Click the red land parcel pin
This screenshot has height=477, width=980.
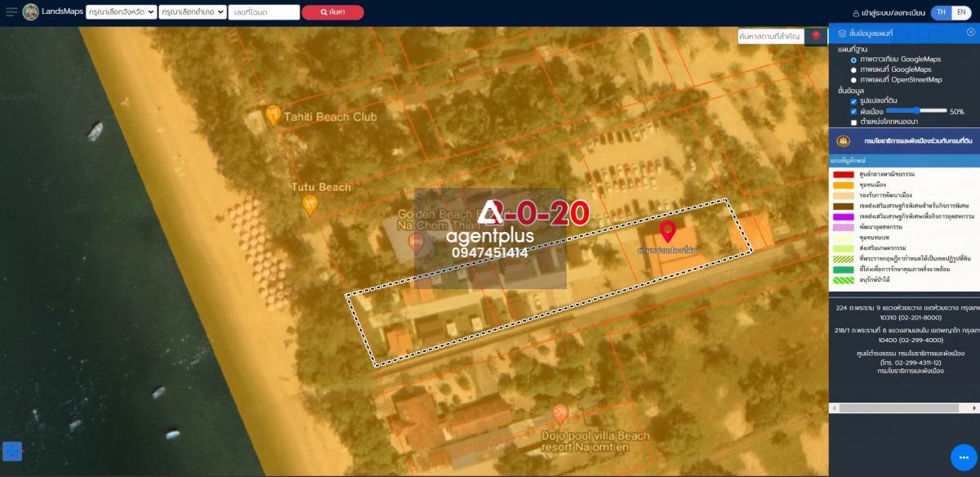click(667, 230)
